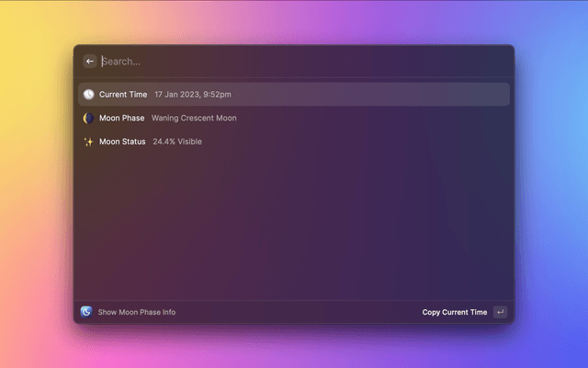Click the 17 Jan 2023, 9:52pm value
Viewport: 588px width, 368px height.
click(x=192, y=95)
